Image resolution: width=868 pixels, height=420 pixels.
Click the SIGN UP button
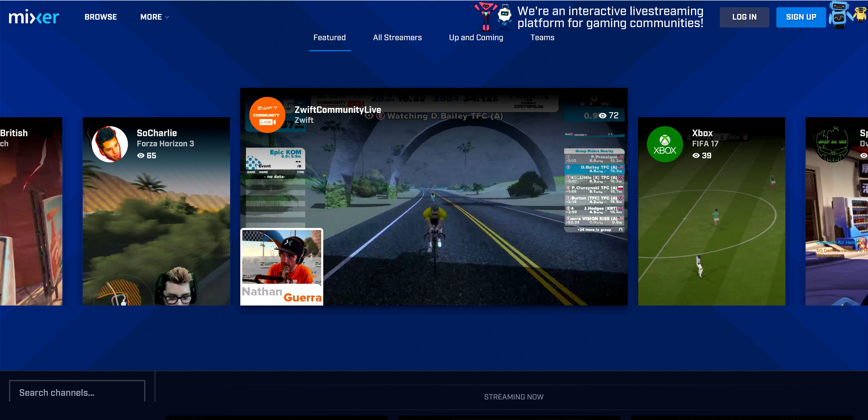(x=801, y=17)
